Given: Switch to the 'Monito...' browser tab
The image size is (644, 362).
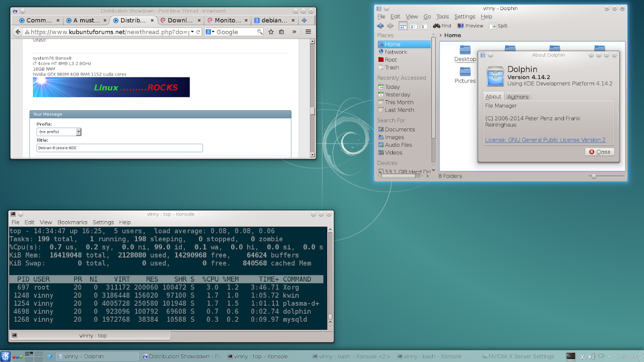Looking at the screenshot, I should tap(228, 20).
